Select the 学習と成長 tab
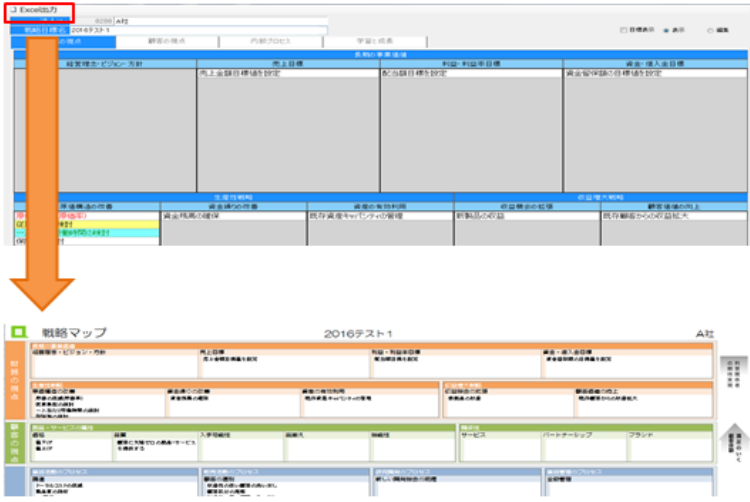The width and height of the screenshot is (750, 502). [x=371, y=42]
